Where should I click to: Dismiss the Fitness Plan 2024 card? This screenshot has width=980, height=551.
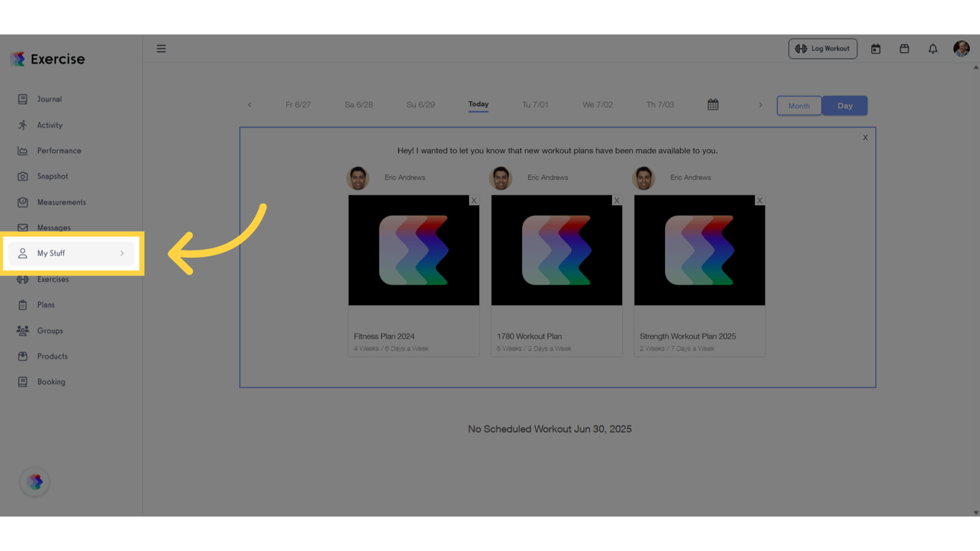click(x=473, y=200)
